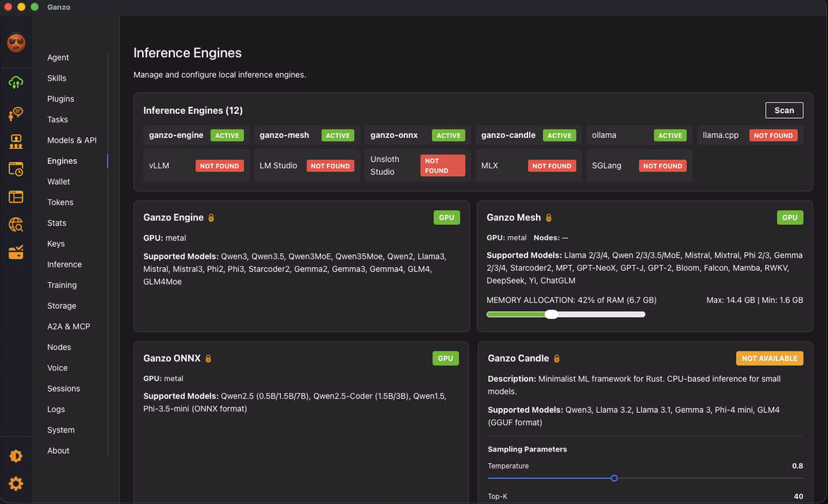This screenshot has width=828, height=504.
Task: Select the Engines menu item
Action: [62, 161]
